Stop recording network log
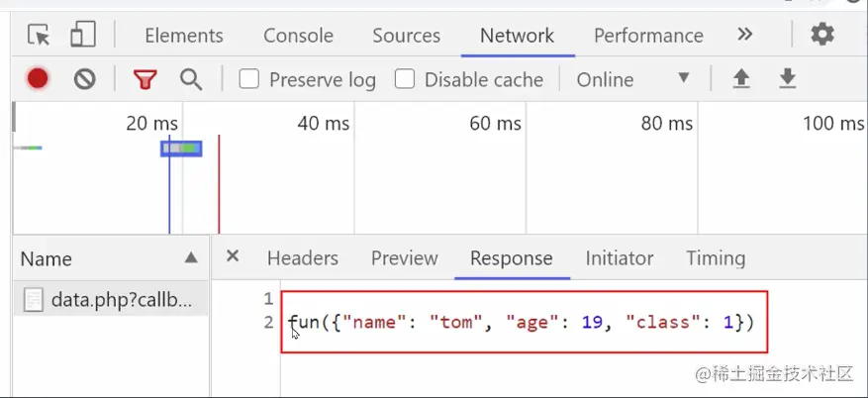The image size is (868, 398). coord(38,79)
